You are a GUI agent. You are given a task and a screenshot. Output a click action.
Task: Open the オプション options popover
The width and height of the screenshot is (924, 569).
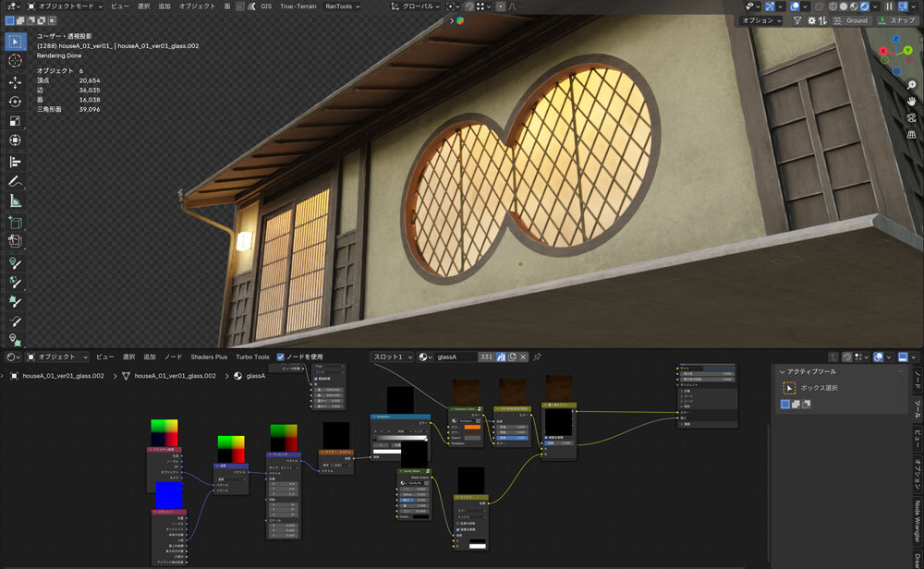pyautogui.click(x=762, y=20)
